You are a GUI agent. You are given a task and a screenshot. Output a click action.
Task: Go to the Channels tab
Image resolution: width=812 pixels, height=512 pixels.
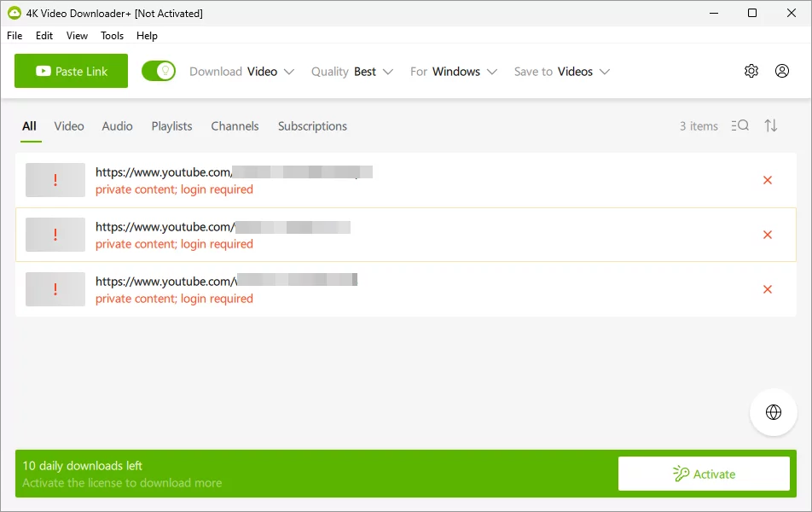(235, 126)
